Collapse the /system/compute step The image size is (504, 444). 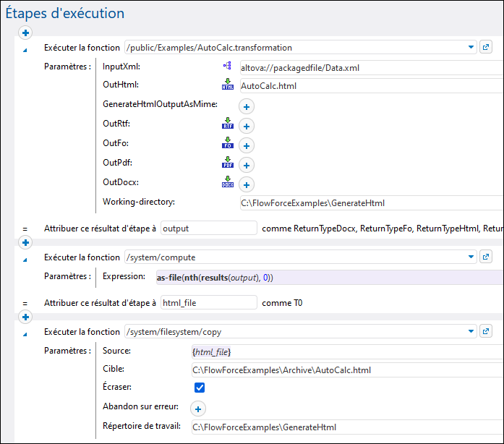(25, 258)
